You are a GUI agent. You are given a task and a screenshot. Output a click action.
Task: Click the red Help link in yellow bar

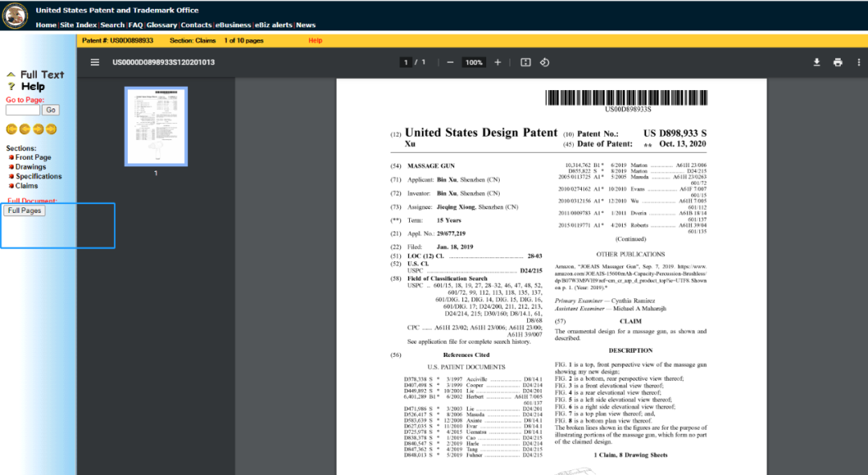point(316,40)
